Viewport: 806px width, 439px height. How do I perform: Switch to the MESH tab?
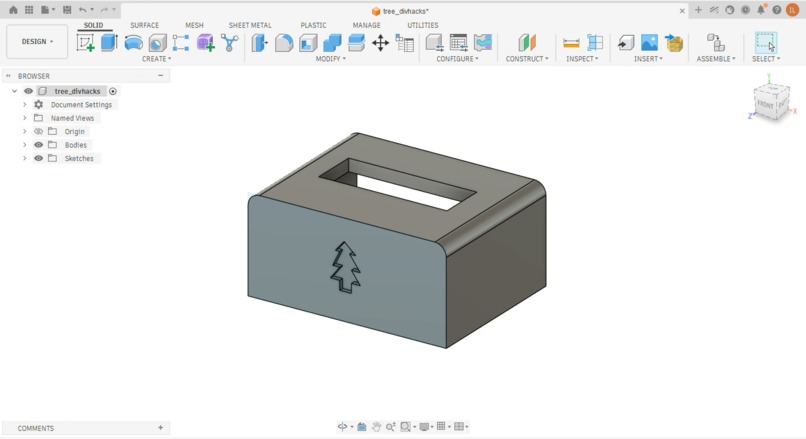194,25
